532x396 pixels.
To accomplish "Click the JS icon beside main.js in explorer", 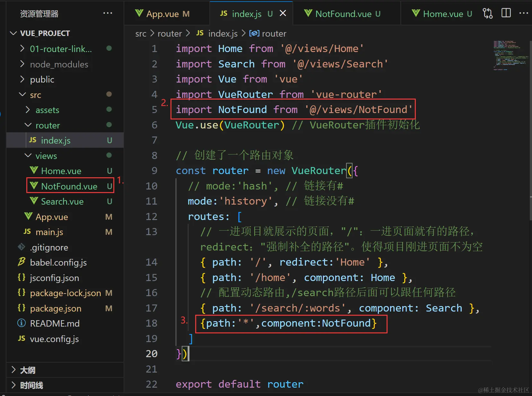I will pyautogui.click(x=27, y=232).
